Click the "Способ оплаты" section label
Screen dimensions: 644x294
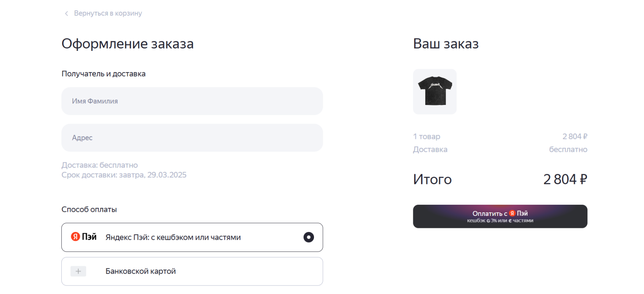tap(89, 209)
